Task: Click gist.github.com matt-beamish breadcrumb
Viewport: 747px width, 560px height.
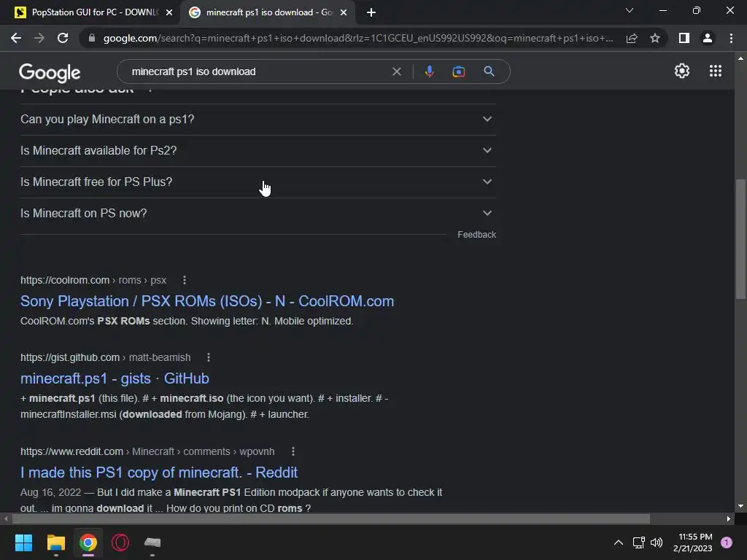Action: (105, 357)
